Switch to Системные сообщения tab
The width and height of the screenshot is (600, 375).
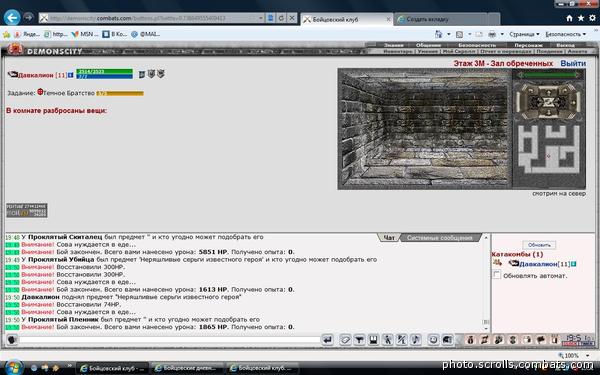tap(439, 238)
